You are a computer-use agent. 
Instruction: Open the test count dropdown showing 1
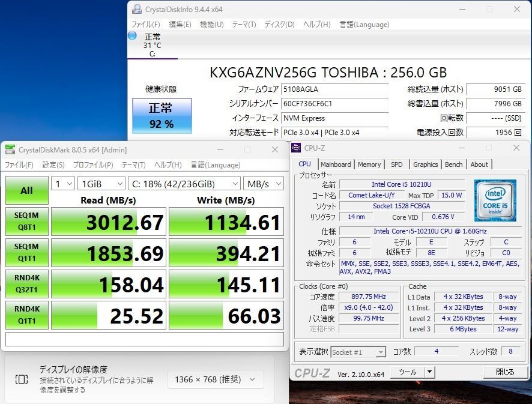62,184
